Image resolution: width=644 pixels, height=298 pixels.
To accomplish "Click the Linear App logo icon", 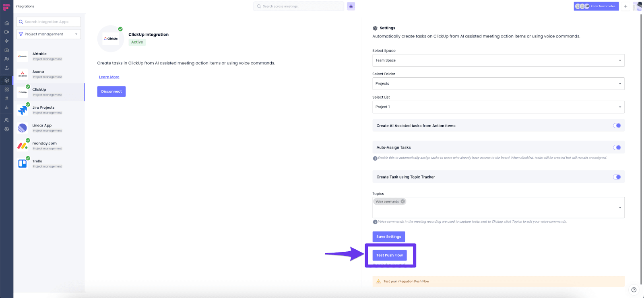I will (23, 128).
